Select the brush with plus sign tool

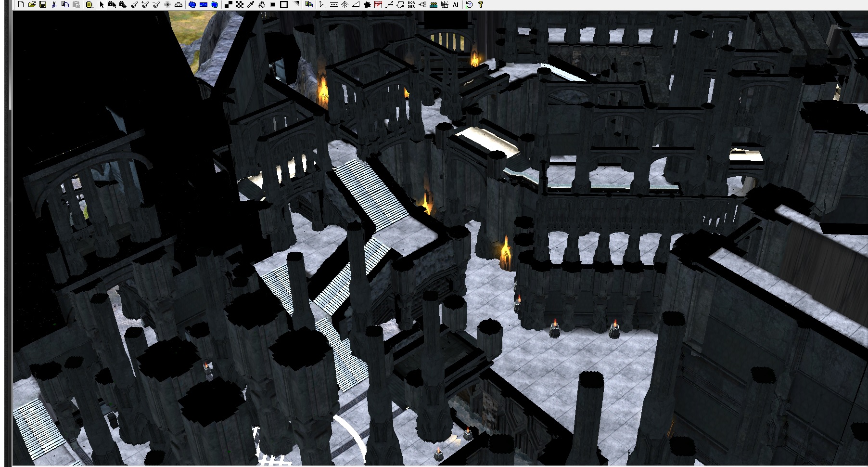145,4
